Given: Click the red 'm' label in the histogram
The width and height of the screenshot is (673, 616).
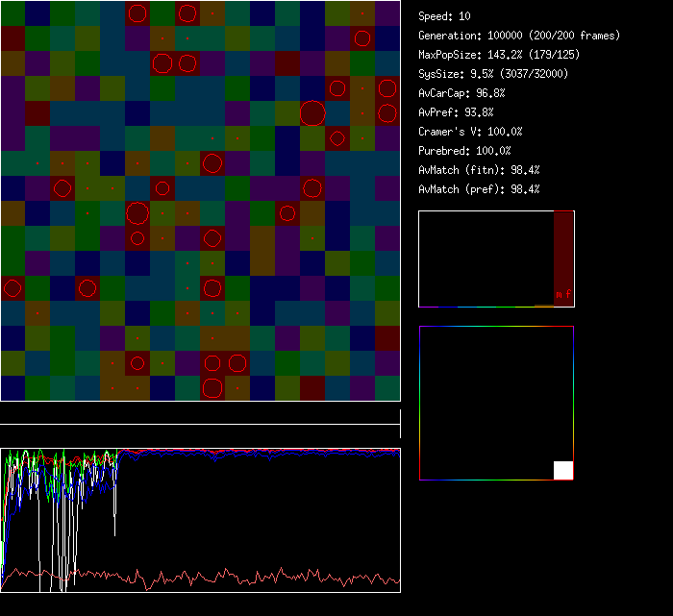Looking at the screenshot, I should coord(559,293).
